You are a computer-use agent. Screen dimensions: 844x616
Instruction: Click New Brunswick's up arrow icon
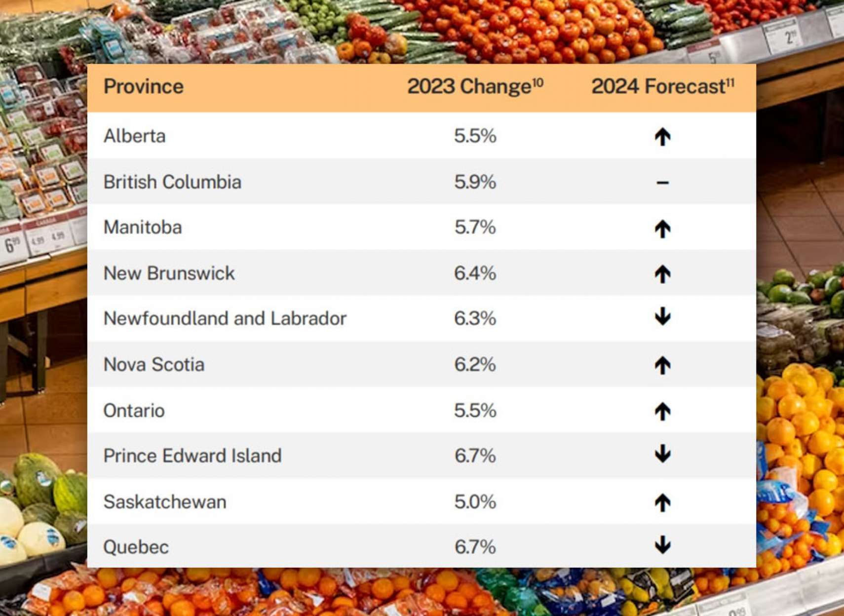[x=662, y=274]
